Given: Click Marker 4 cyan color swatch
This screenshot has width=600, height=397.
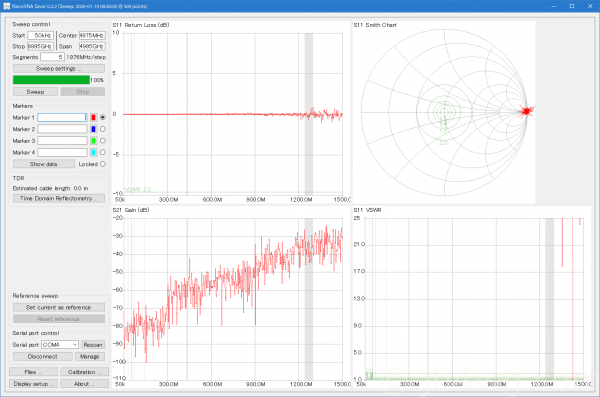Looking at the screenshot, I should (x=93, y=152).
